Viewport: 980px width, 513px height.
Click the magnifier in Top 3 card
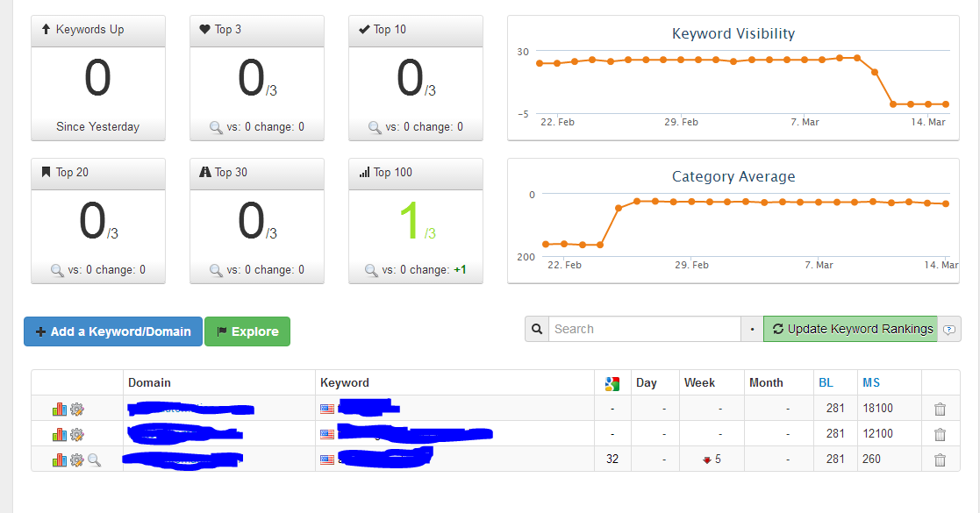216,127
